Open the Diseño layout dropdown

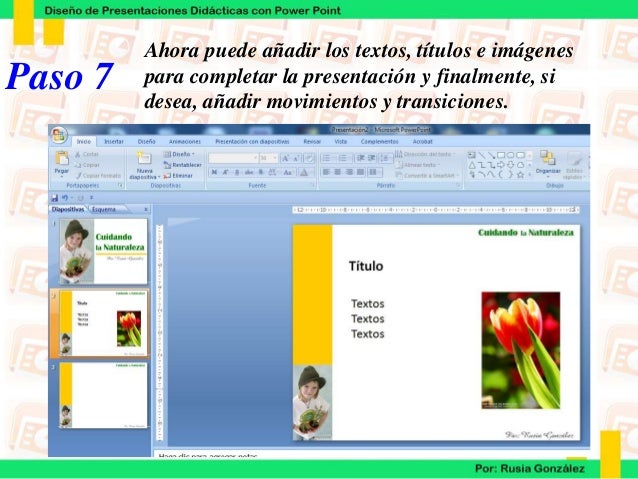pyautogui.click(x=179, y=154)
